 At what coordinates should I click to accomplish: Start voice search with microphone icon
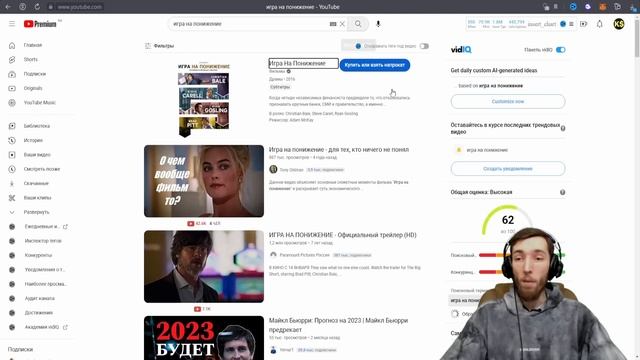click(378, 24)
